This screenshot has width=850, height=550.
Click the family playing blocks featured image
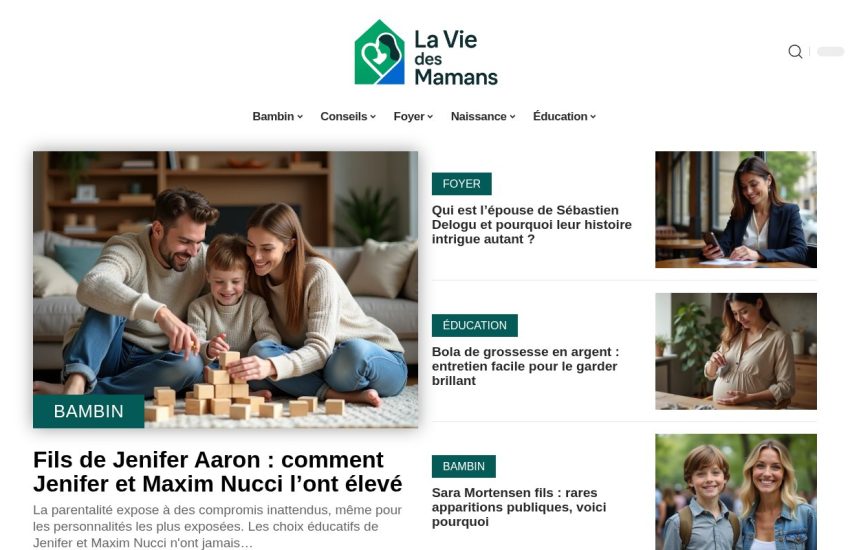pos(226,289)
